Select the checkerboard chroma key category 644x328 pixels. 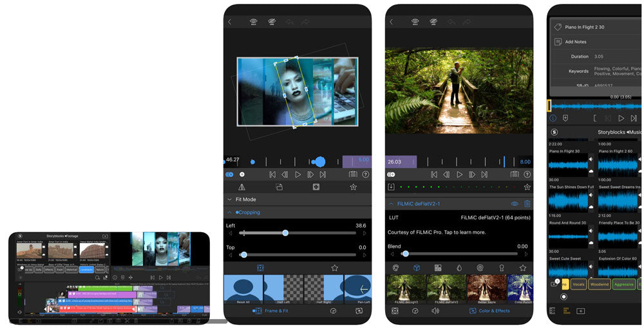click(438, 268)
